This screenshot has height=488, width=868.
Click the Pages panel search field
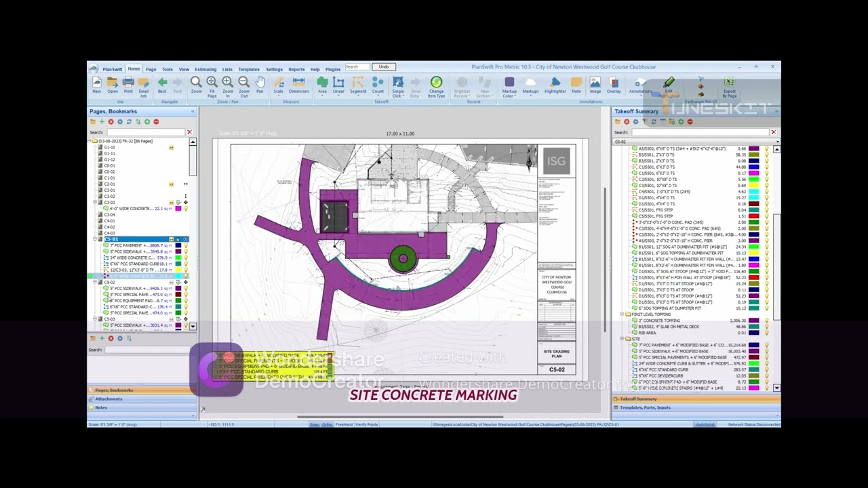[x=145, y=132]
